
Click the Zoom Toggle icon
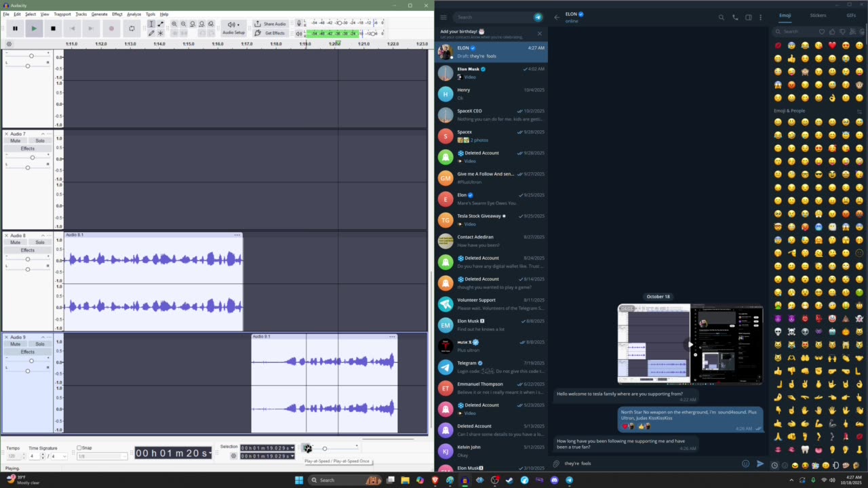(211, 24)
